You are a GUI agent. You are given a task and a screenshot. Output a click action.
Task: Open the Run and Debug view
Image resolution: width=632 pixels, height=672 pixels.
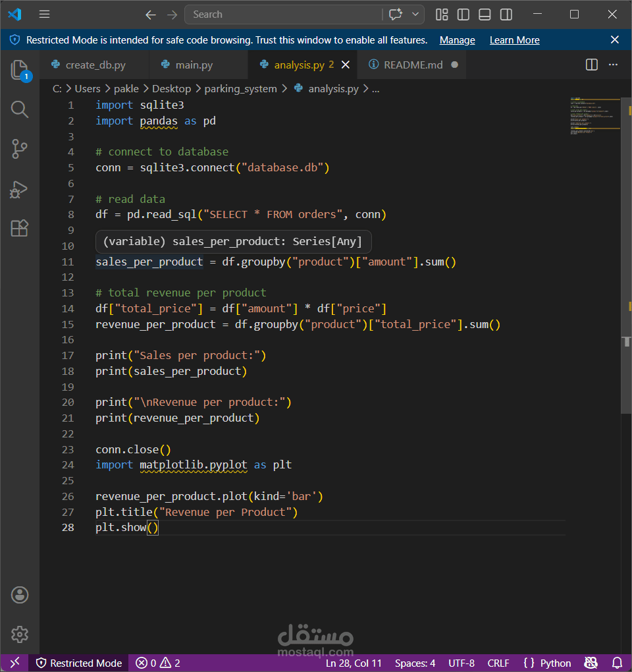click(19, 189)
